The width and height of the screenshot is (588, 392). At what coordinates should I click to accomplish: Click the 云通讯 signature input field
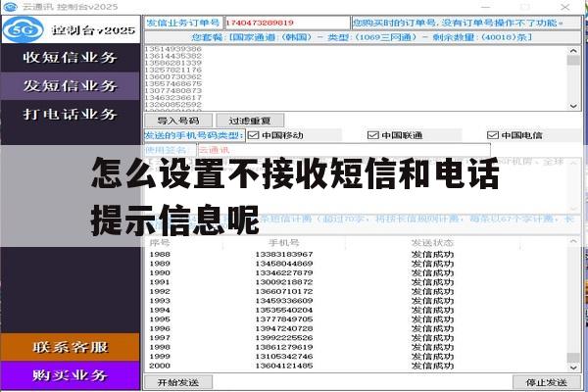(x=344, y=150)
